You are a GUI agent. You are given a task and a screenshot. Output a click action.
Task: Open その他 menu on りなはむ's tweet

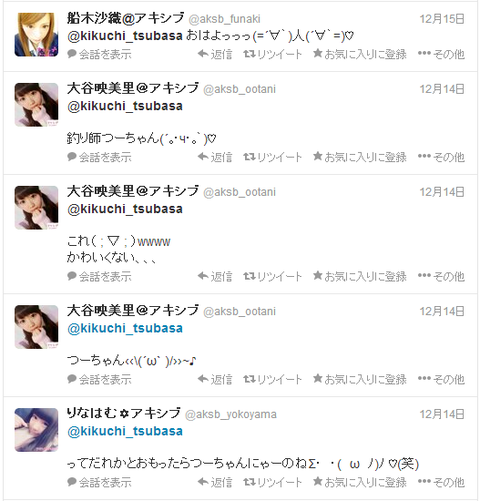click(x=441, y=482)
